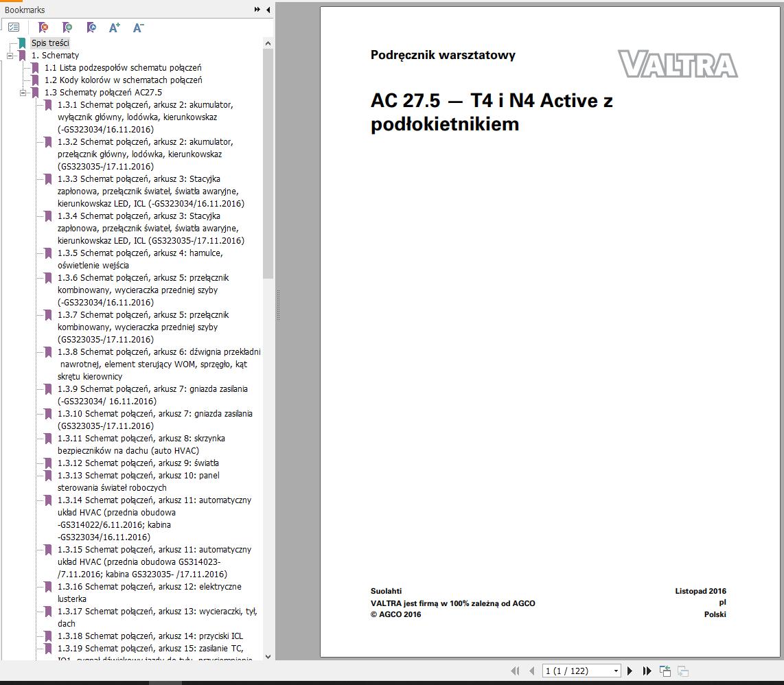Collapse the Bookmarks panel with the left arrow
The image size is (784, 685).
point(268,10)
